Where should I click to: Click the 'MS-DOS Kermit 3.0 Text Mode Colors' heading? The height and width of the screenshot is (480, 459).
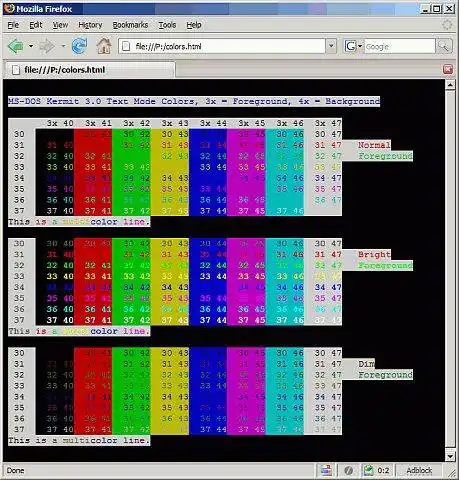pos(103,101)
